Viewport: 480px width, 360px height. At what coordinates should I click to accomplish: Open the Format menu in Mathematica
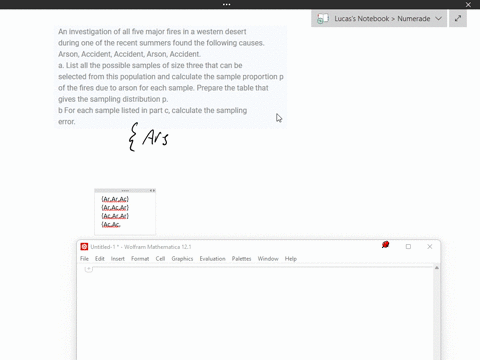tap(140, 259)
